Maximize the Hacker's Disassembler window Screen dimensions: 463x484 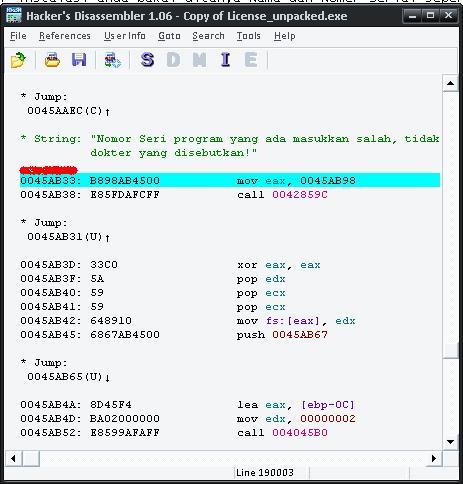pos(430,15)
